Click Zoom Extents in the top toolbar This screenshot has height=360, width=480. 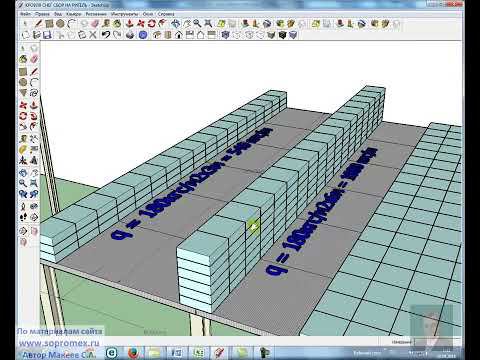[x=208, y=24]
